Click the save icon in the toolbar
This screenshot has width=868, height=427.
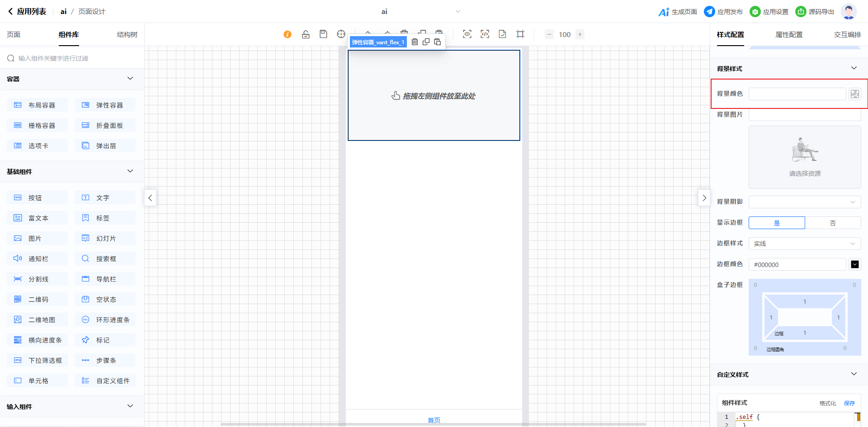point(323,34)
